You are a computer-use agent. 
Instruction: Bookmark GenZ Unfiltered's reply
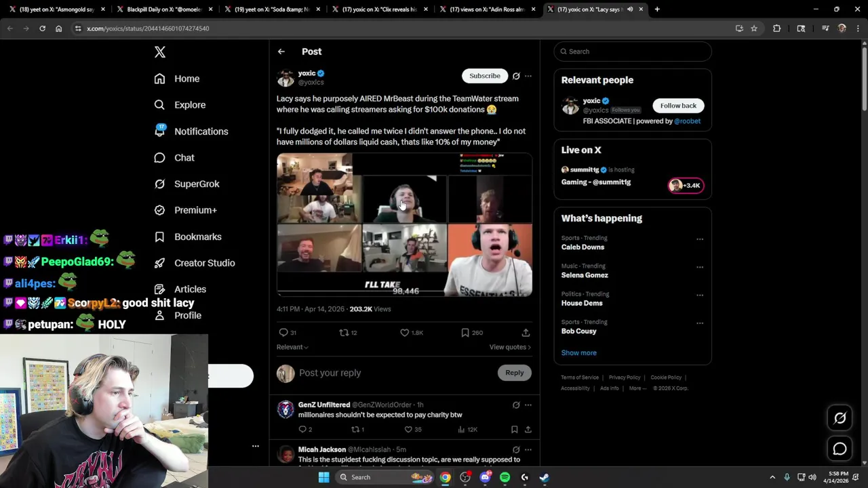[x=514, y=430]
